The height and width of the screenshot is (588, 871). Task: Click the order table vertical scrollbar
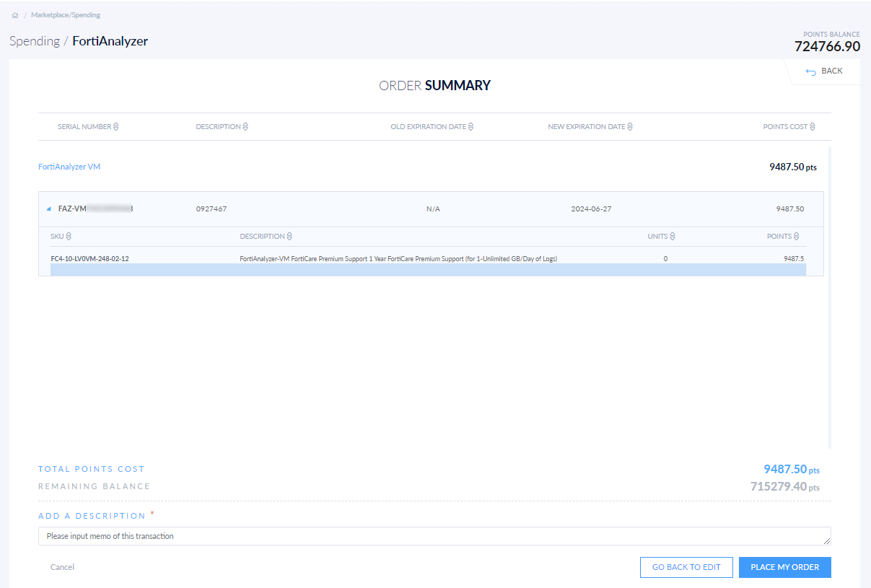pos(830,297)
